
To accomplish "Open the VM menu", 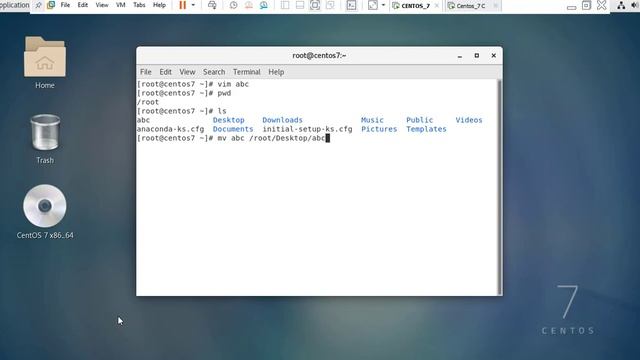I will click(x=121, y=5).
